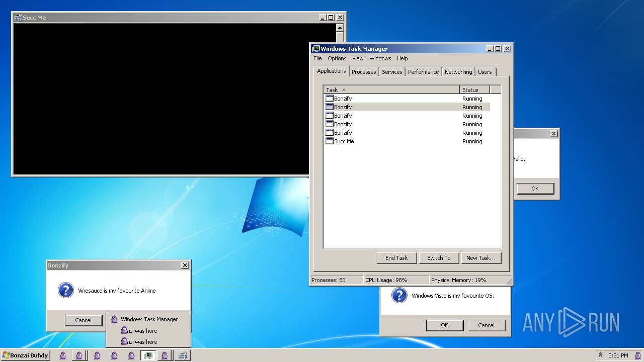Open the Windows menu
Screen dimensions: 644x362
380,58
